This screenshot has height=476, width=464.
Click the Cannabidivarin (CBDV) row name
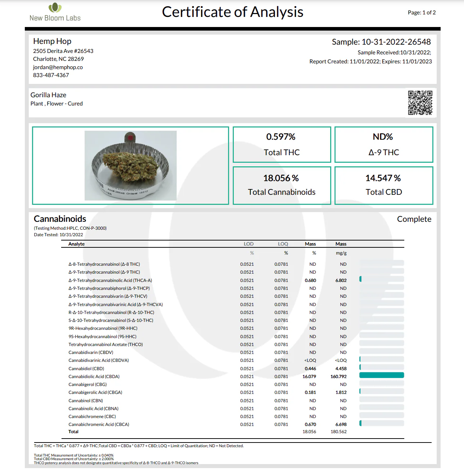point(91,352)
